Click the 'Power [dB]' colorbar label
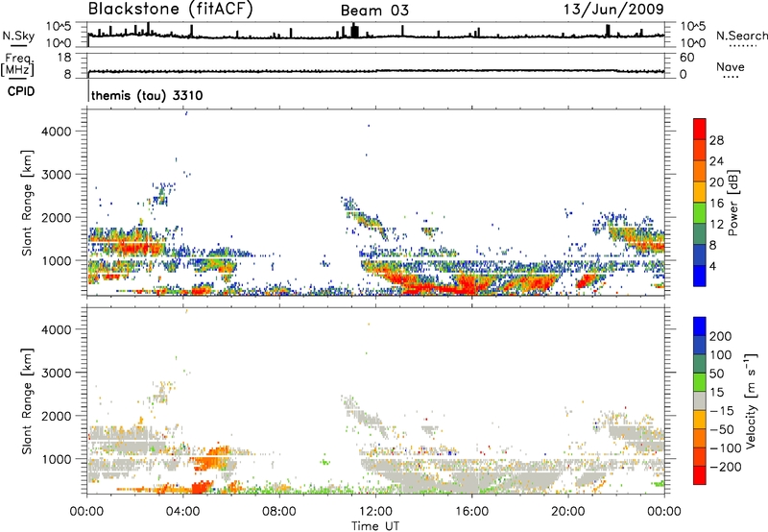Viewport: 768px width, 532px height. pyautogui.click(x=733, y=203)
